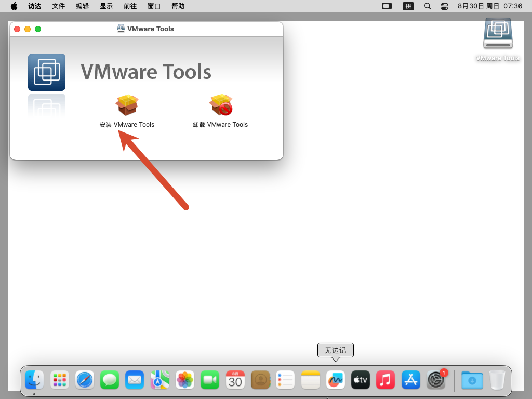Launch Freeform (无边记) from the Dock
Viewport: 532px width, 399px height.
tap(336, 380)
